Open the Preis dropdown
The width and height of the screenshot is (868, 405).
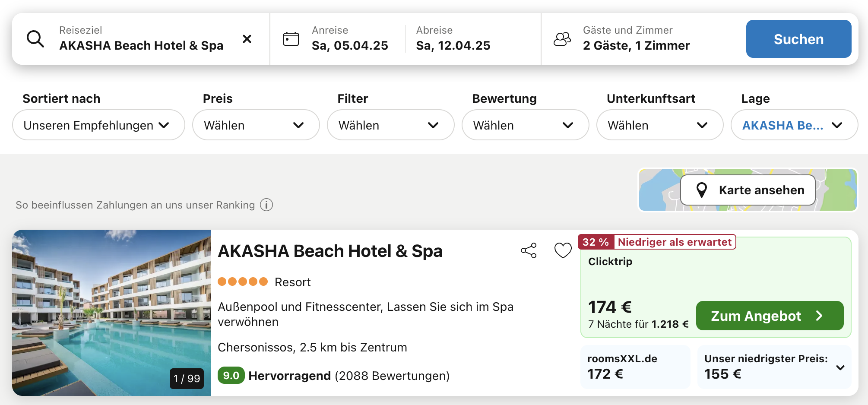pyautogui.click(x=256, y=125)
